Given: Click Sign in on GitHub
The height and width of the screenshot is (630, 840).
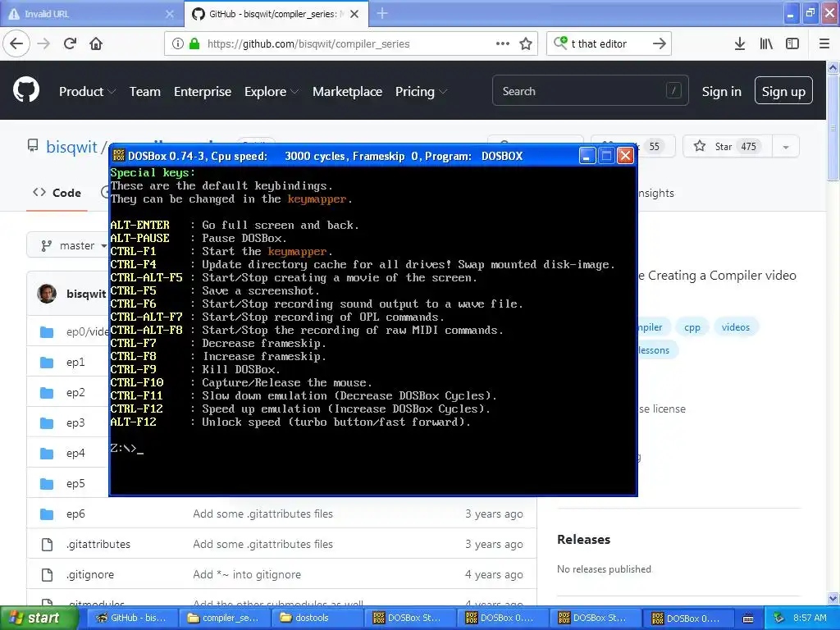Looking at the screenshot, I should coord(722,92).
